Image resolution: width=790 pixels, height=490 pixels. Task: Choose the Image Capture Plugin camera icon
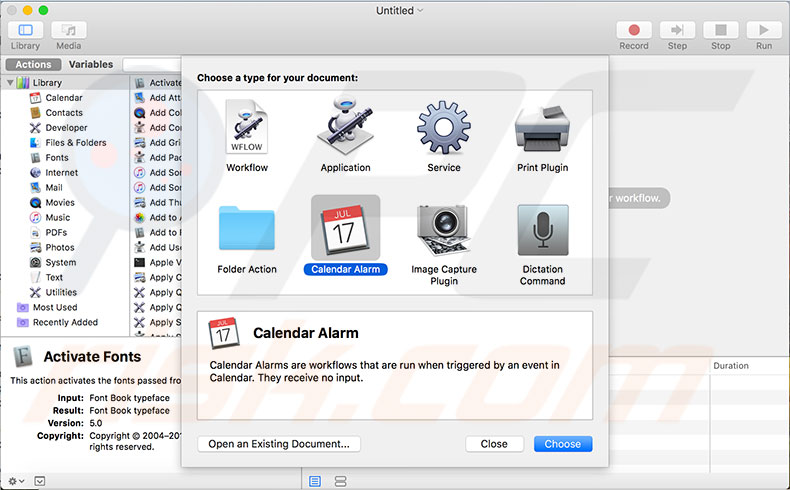[x=443, y=230]
